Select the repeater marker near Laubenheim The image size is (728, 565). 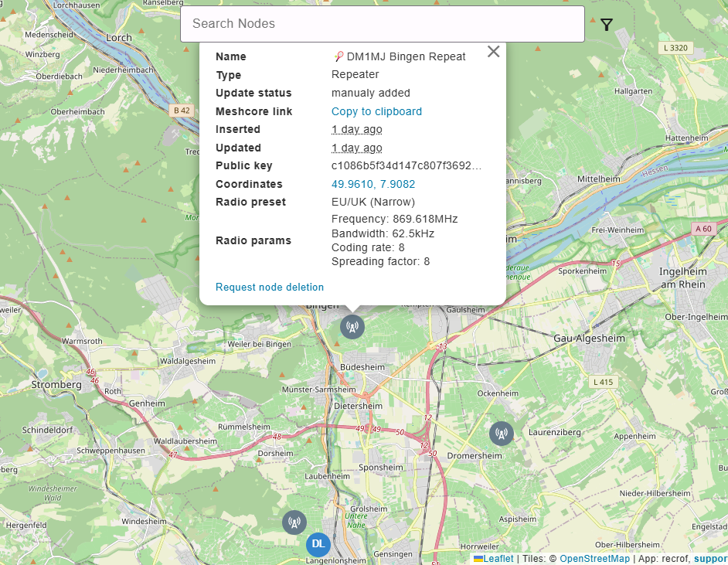294,523
